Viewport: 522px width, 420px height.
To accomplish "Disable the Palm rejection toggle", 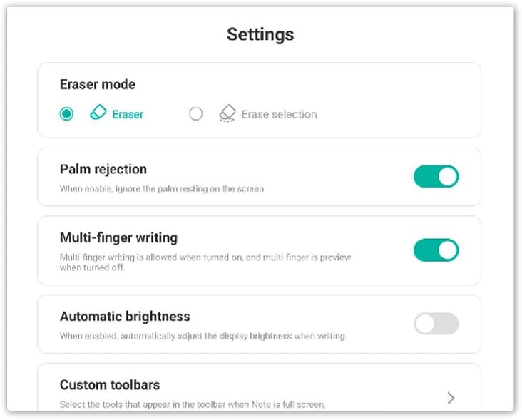I will tap(436, 176).
